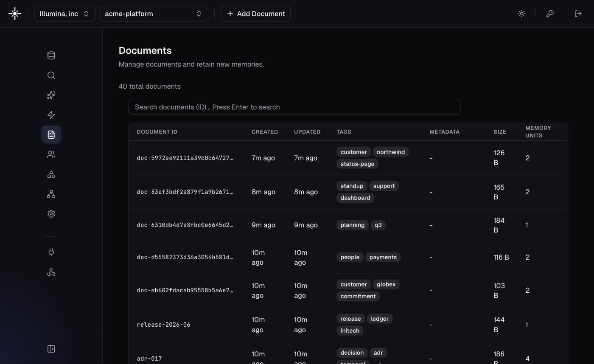Click the logout icon
594x364 pixels.
pos(578,14)
